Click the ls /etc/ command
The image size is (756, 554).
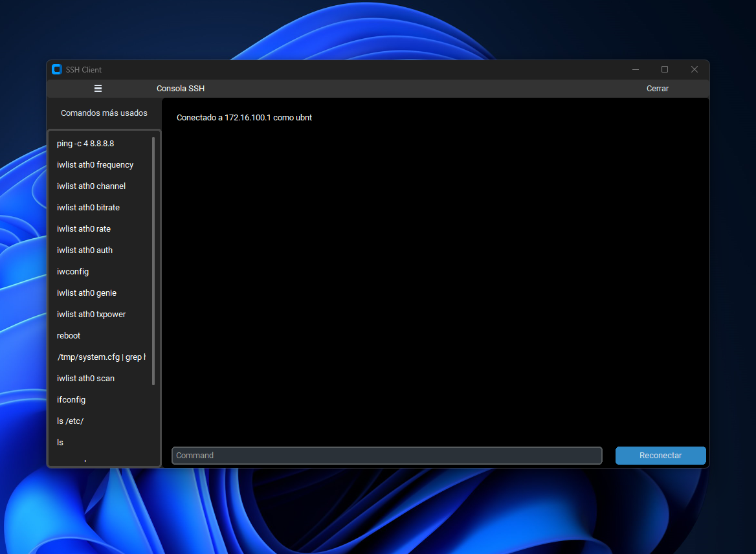(70, 421)
